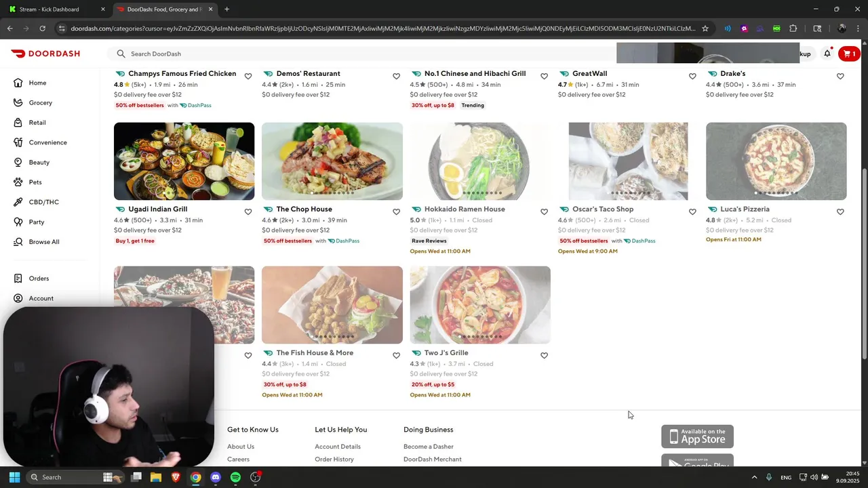This screenshot has height=488, width=868.
Task: Open the Chrome profile avatar
Action: tap(842, 28)
